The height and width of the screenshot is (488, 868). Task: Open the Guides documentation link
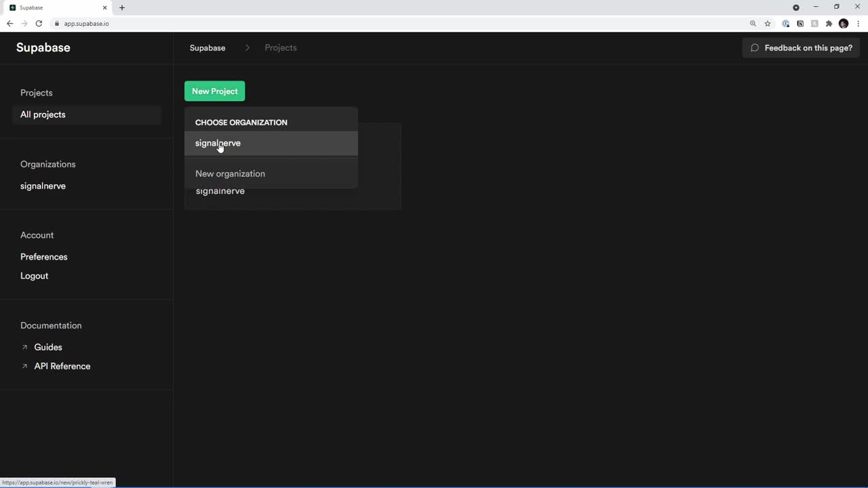(x=47, y=347)
